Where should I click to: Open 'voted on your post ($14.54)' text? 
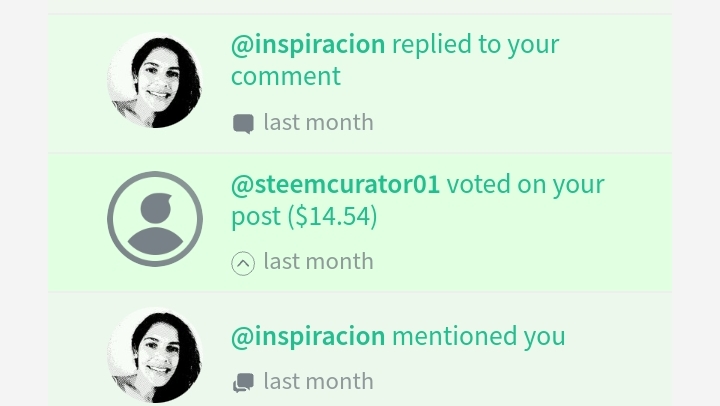(418, 200)
